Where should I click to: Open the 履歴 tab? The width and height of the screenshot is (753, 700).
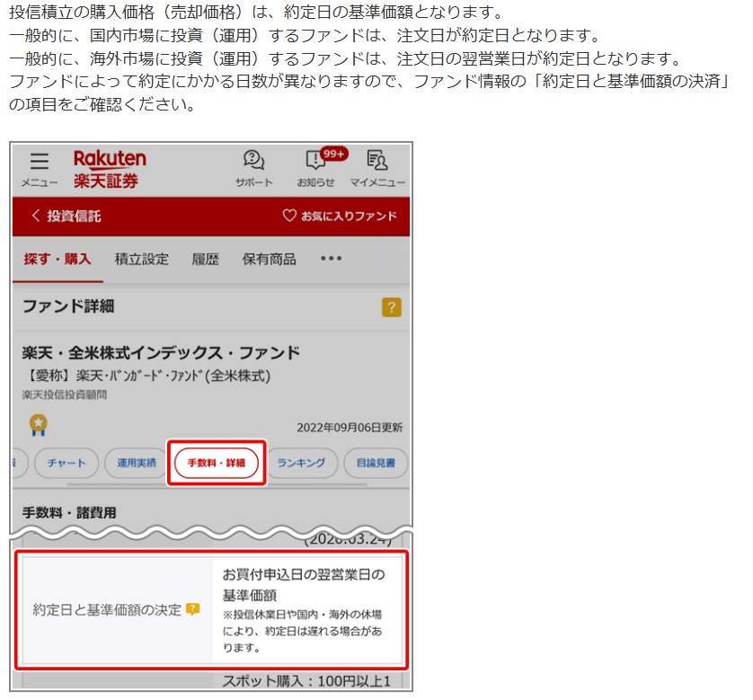coord(205,259)
